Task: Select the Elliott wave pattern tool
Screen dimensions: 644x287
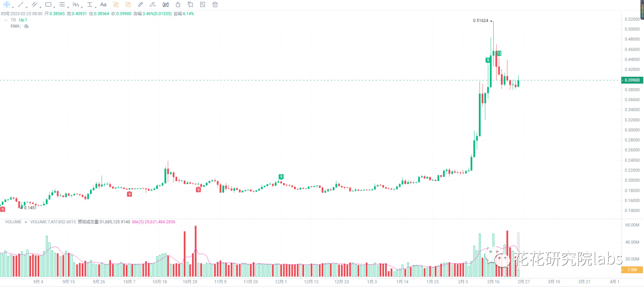Action: [76, 5]
